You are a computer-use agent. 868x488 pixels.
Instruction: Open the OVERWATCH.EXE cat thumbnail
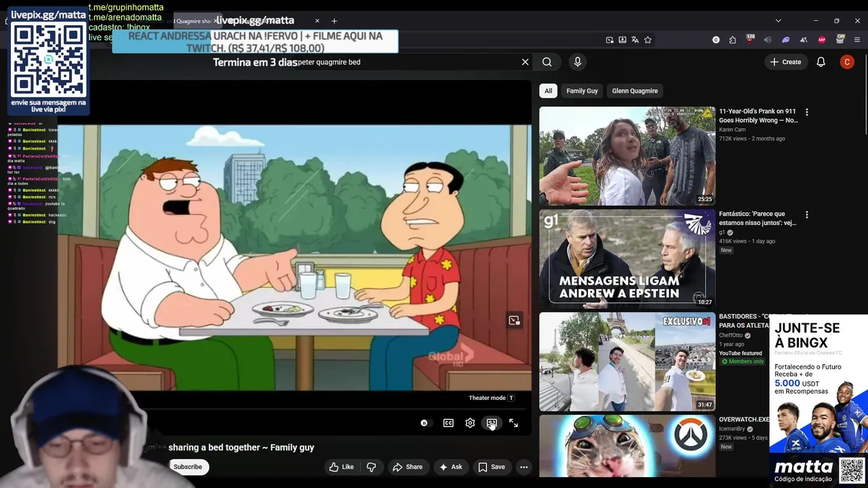pos(627,446)
